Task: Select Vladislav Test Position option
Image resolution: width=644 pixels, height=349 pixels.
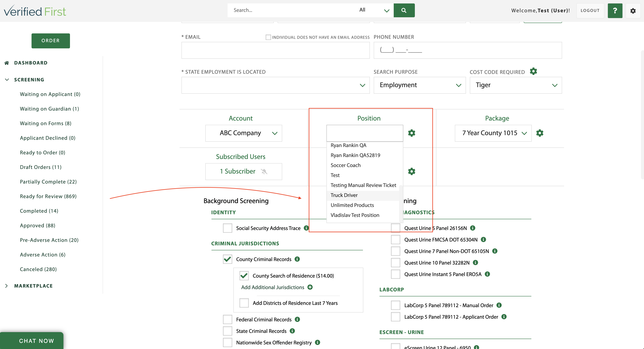Action: (x=363, y=215)
